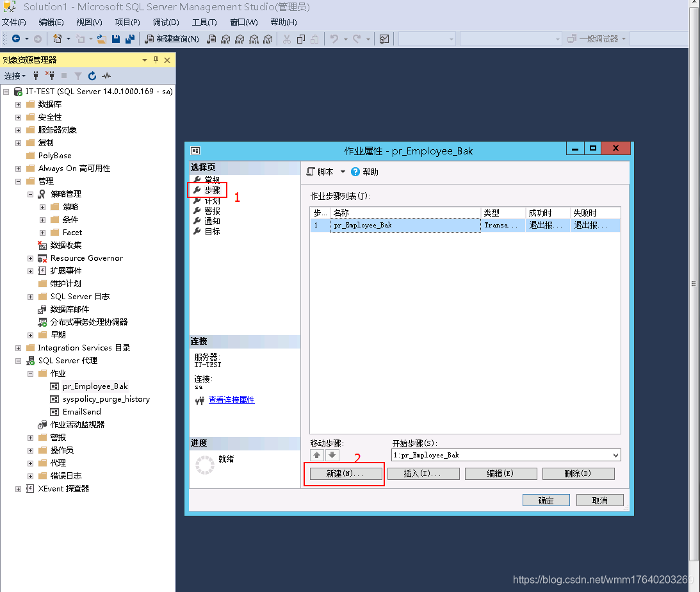Open a new XMLA query window
The width and height of the screenshot is (700, 592).
254,40
